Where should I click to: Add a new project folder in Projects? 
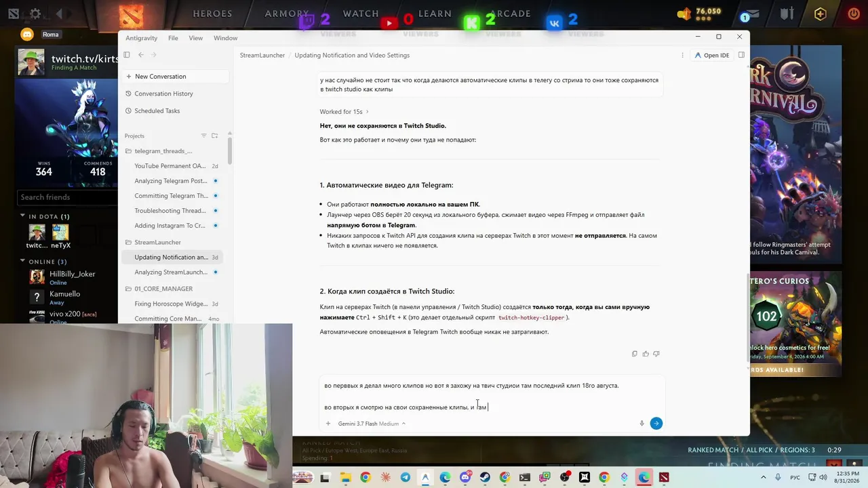[215, 136]
